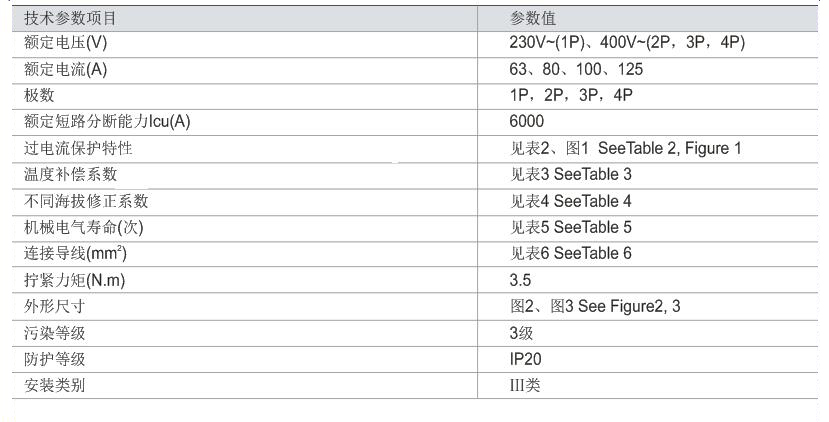Click the 63、80、100、125 current value
Viewport: 829px width, 422px height.
coord(576,69)
